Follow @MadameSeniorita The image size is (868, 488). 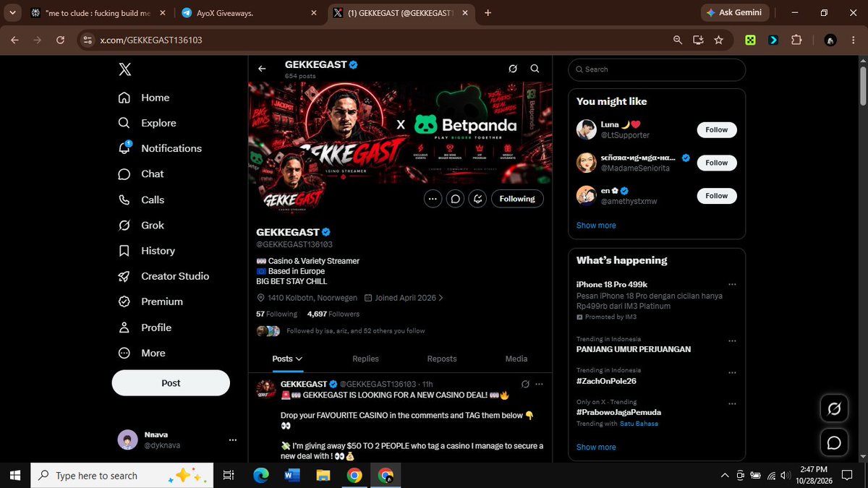pyautogui.click(x=717, y=163)
